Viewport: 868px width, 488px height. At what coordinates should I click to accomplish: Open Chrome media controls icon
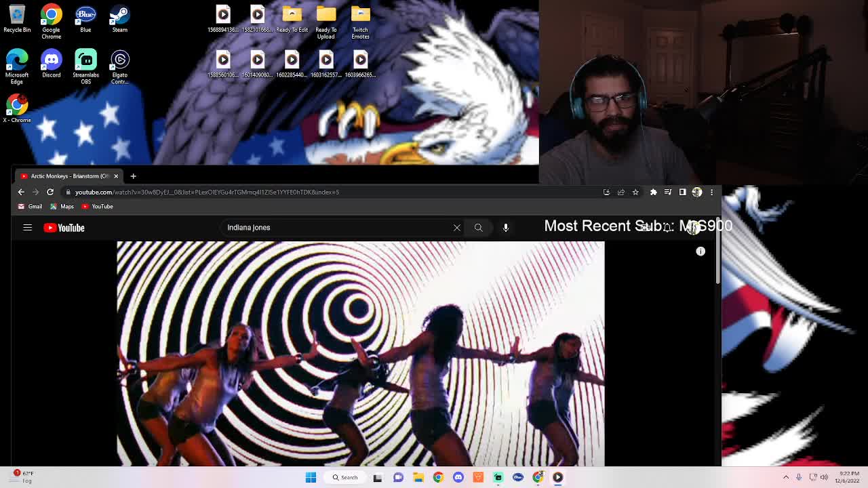point(668,192)
